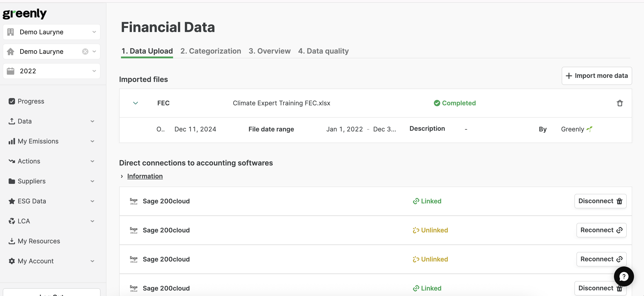This screenshot has width=644, height=296.
Task: Switch to the 2. Categorization tab
Action: tap(211, 51)
